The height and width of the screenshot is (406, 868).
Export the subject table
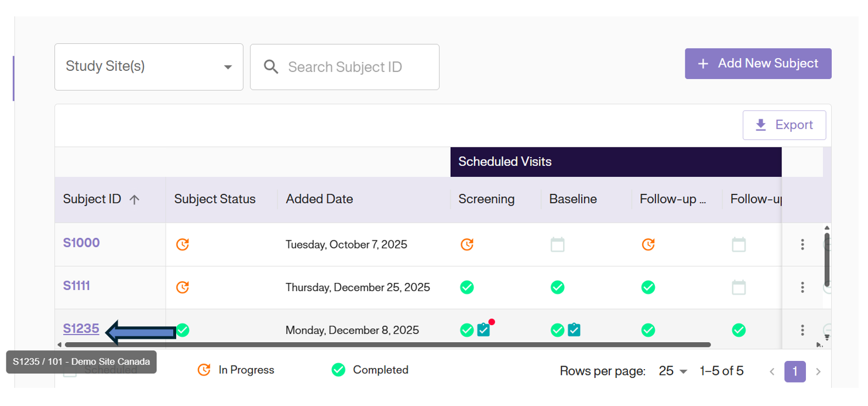tap(784, 125)
